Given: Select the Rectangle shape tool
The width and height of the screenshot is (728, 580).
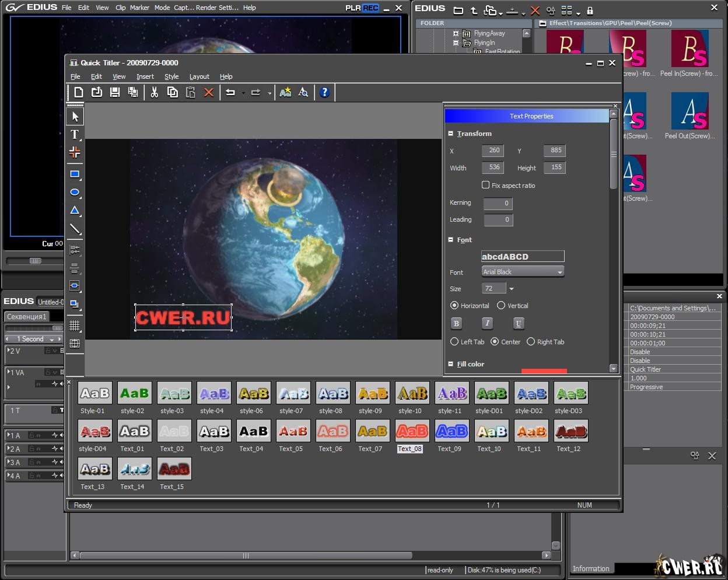Looking at the screenshot, I should pyautogui.click(x=75, y=174).
